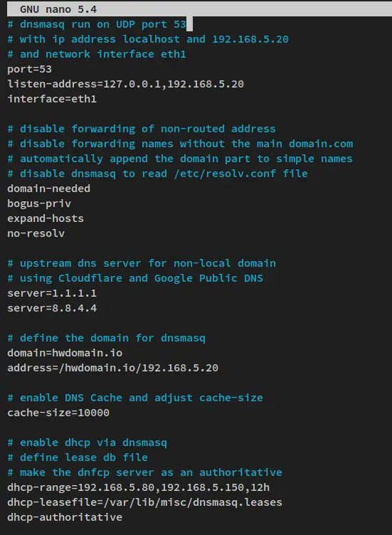Click the no-resolv option line
Viewport: 392px width, 535px height.
tap(36, 233)
